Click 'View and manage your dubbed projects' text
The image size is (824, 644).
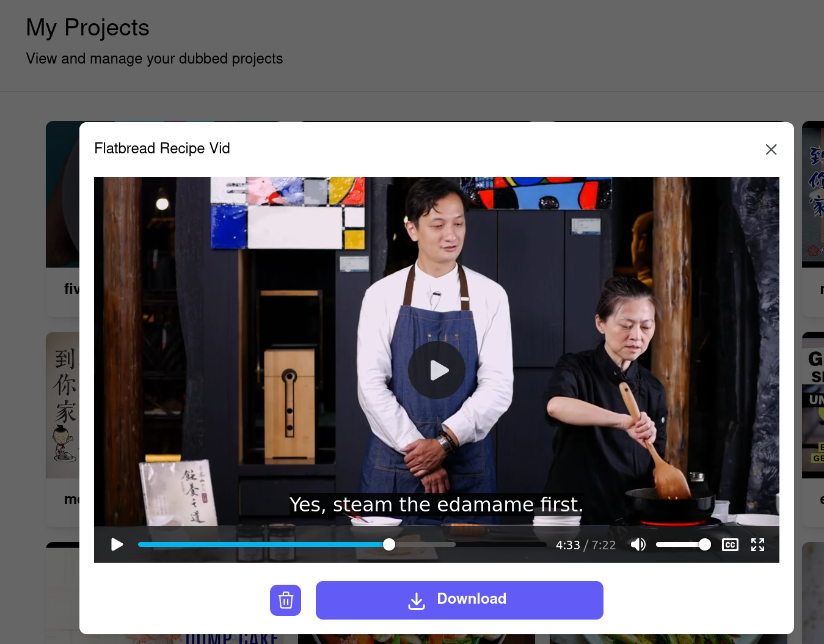coord(155,59)
